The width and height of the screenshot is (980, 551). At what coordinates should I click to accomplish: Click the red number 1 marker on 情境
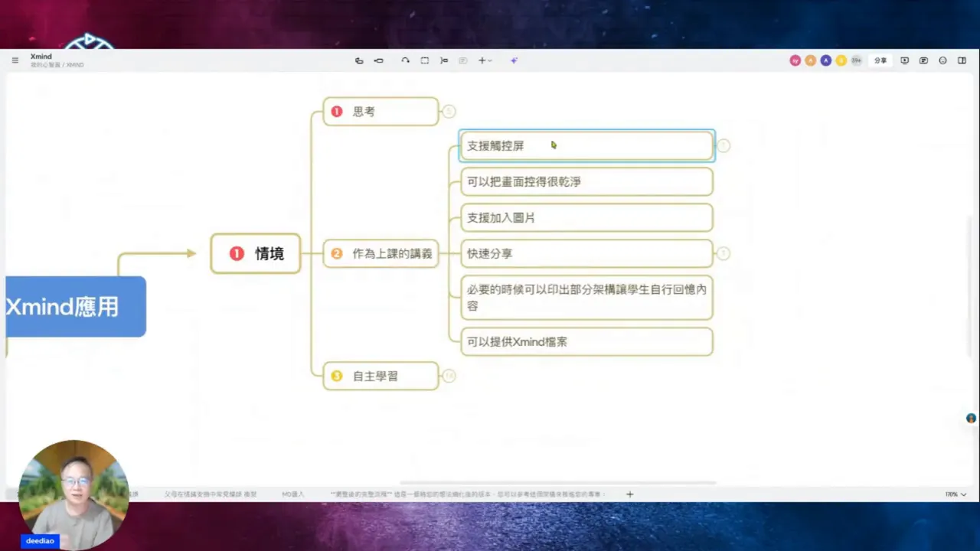pyautogui.click(x=237, y=253)
